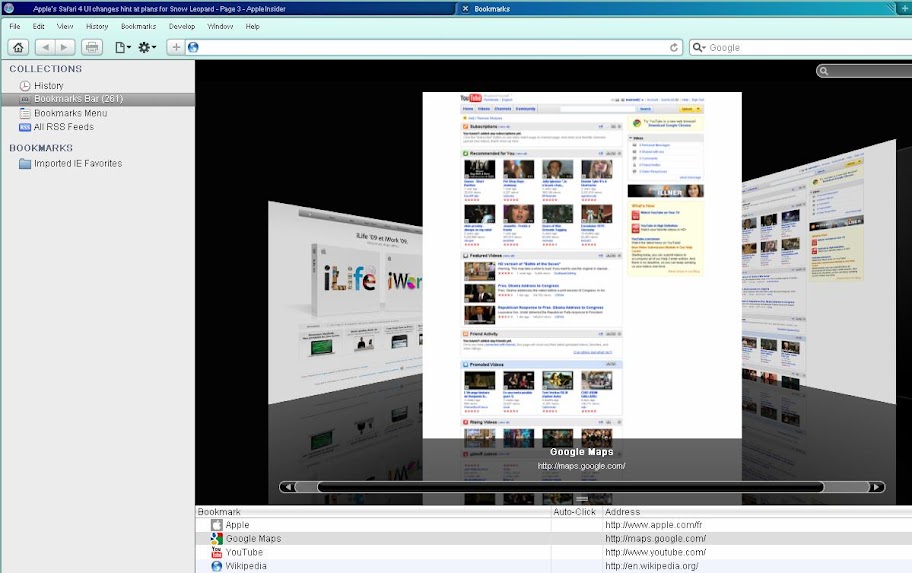Click the Cover Flow scrollbar left arrow
Viewport: 912px width, 573px height.
[287, 487]
